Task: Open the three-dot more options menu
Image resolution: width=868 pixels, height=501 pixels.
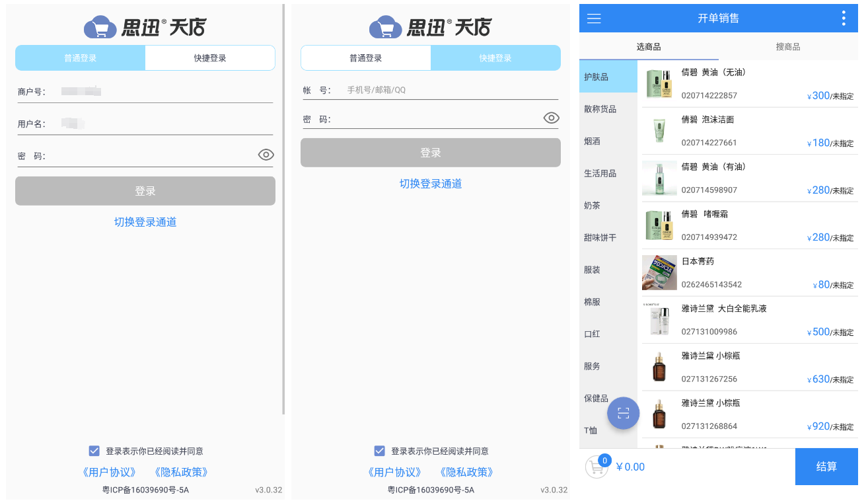Action: pos(844,19)
